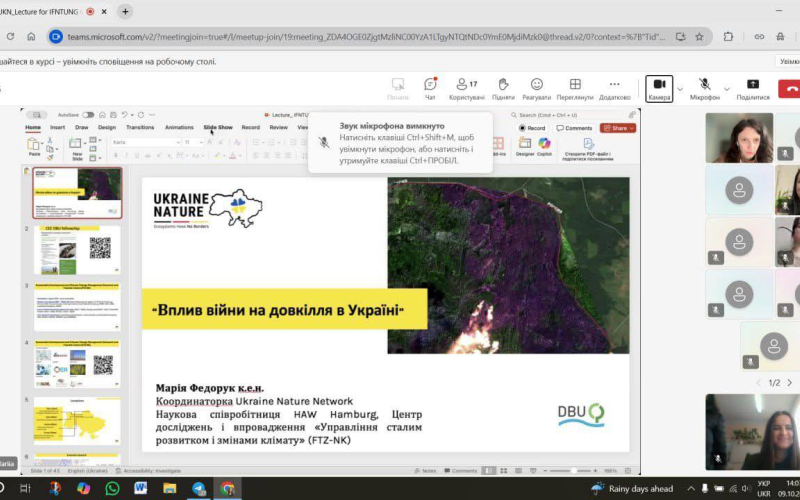800x500 pixels.
Task: Open Реагувати reactions menu
Action: click(x=536, y=87)
